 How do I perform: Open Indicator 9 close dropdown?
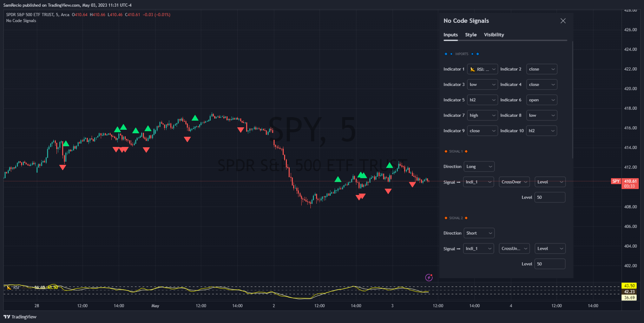pyautogui.click(x=482, y=131)
